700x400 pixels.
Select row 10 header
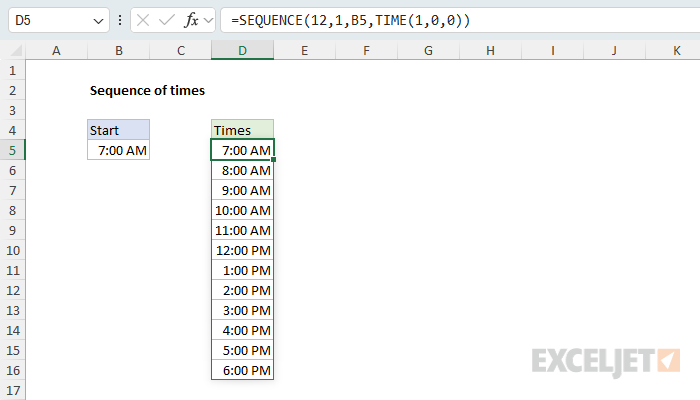(x=12, y=250)
